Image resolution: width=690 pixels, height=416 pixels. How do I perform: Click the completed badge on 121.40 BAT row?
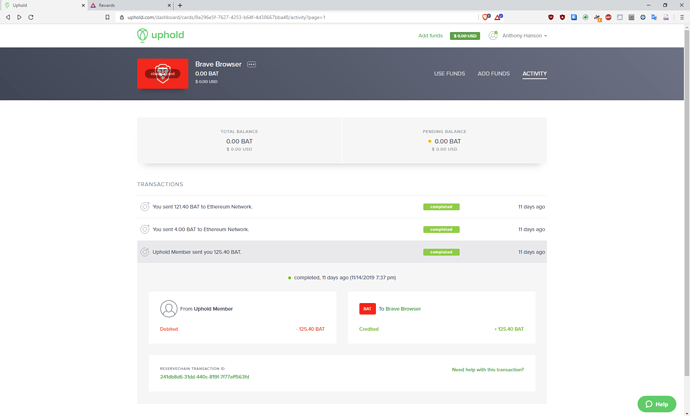(x=441, y=206)
